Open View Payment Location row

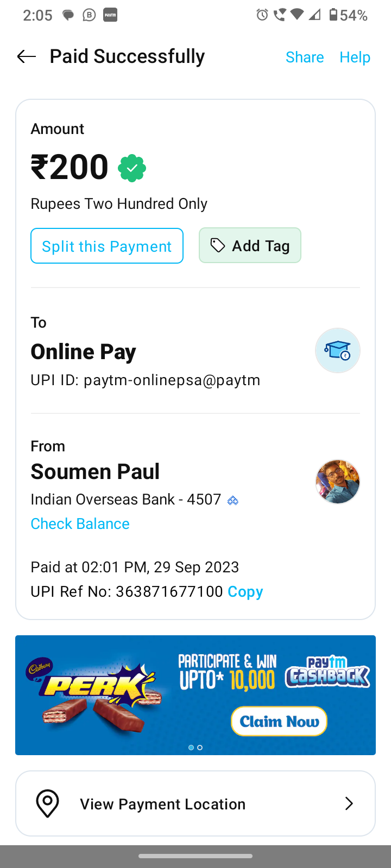pos(163,804)
